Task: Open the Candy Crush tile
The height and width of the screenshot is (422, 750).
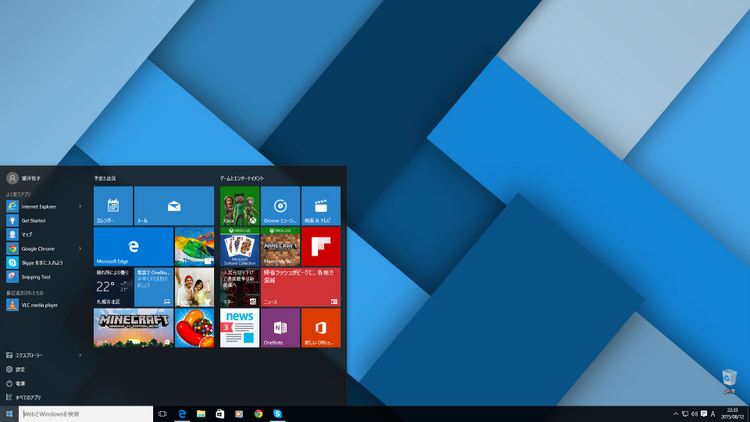Action: (x=194, y=328)
